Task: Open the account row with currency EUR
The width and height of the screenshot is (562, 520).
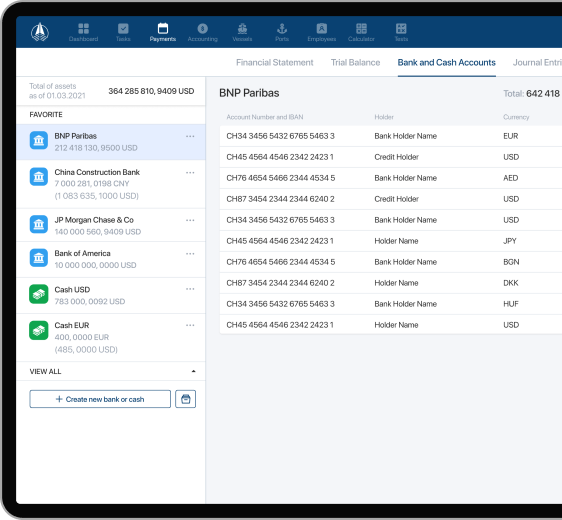Action: [x=391, y=136]
